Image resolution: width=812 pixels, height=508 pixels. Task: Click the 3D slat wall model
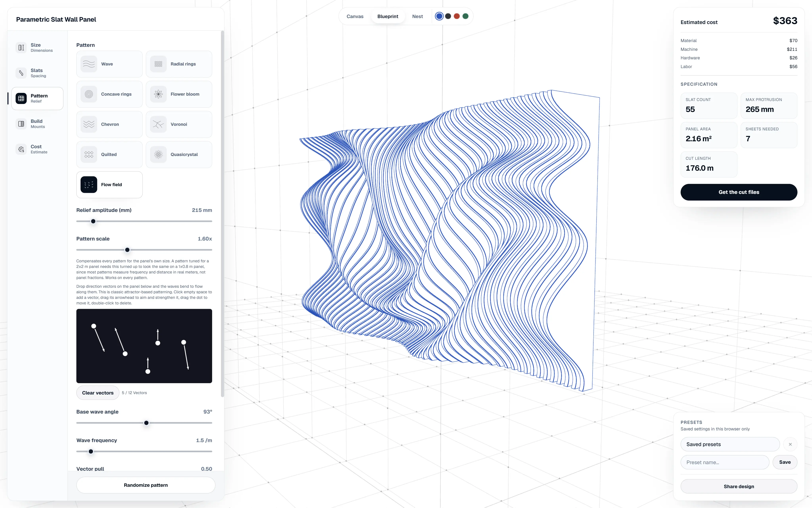pyautogui.click(x=450, y=240)
